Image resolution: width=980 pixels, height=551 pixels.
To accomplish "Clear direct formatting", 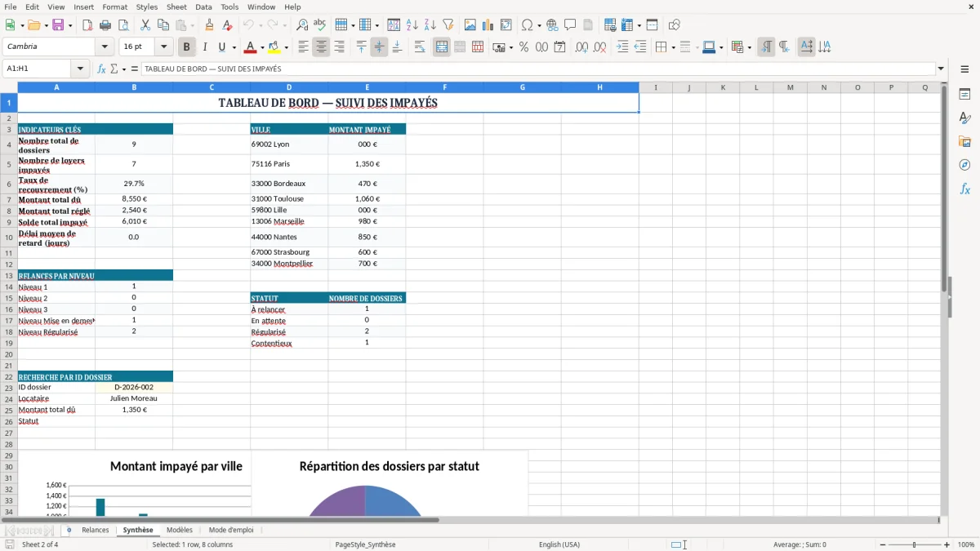I will point(227,24).
